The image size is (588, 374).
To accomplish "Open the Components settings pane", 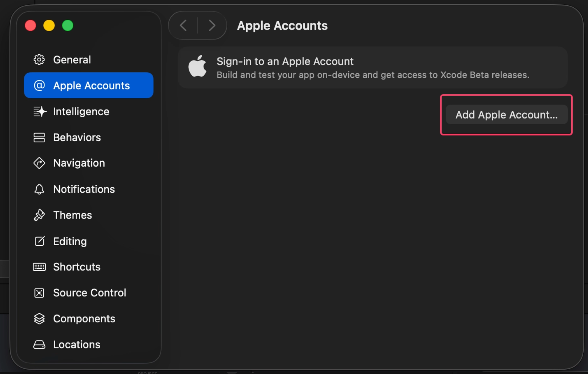I will click(89, 318).
